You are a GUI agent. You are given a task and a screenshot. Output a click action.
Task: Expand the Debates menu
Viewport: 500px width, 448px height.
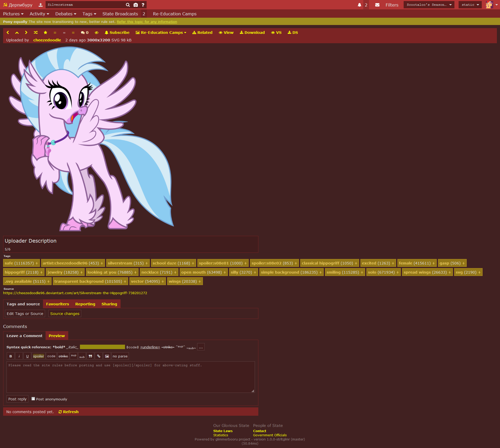click(66, 14)
